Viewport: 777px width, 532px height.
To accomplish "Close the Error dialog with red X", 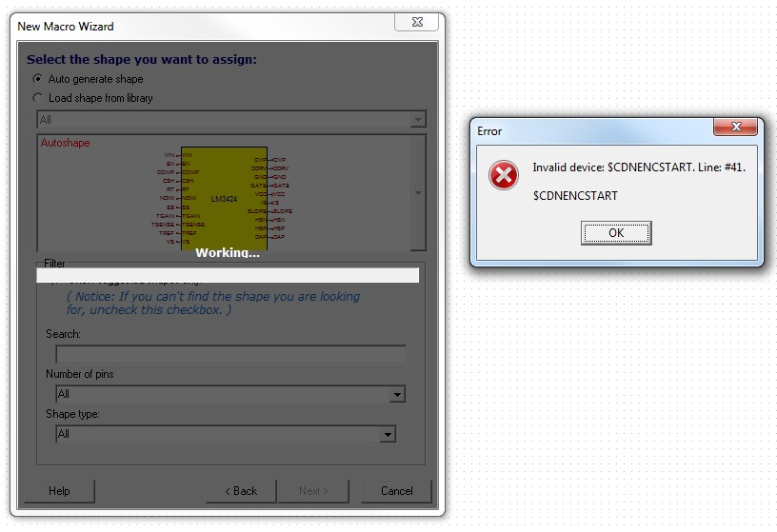I will click(x=735, y=127).
